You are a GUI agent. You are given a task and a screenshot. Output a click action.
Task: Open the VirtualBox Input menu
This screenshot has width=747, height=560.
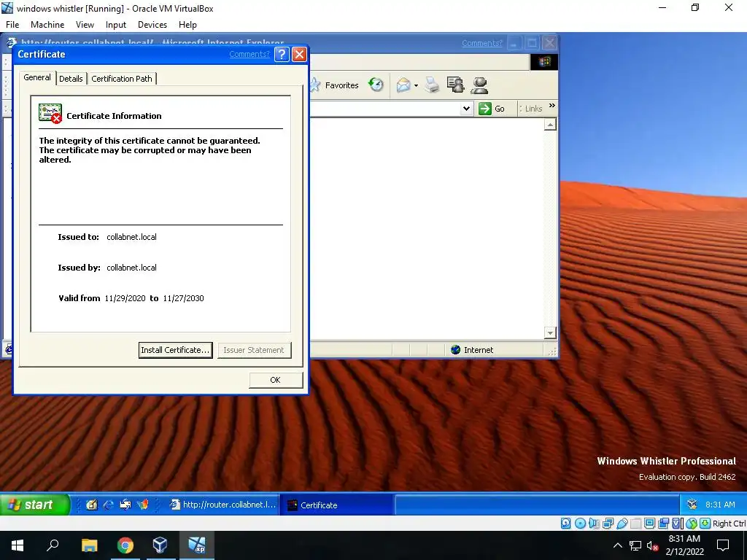click(x=116, y=25)
